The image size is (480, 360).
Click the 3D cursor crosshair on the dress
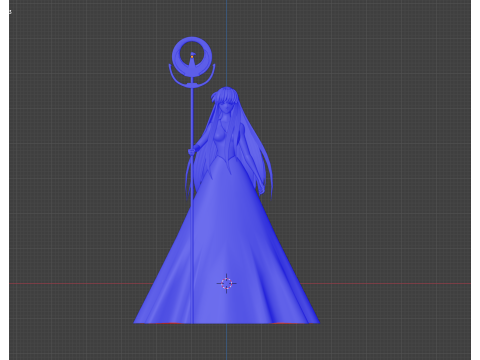pos(227,284)
